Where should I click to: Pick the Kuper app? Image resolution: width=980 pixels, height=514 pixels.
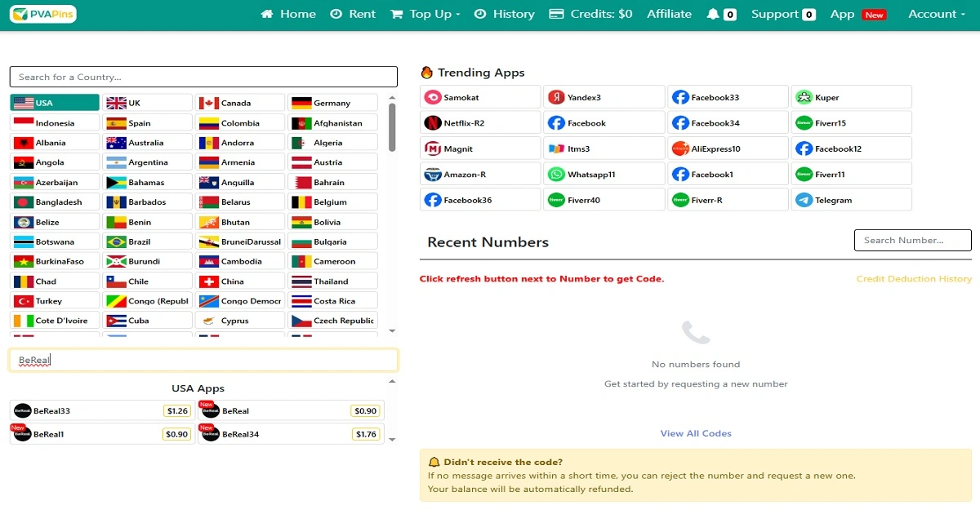tap(851, 97)
